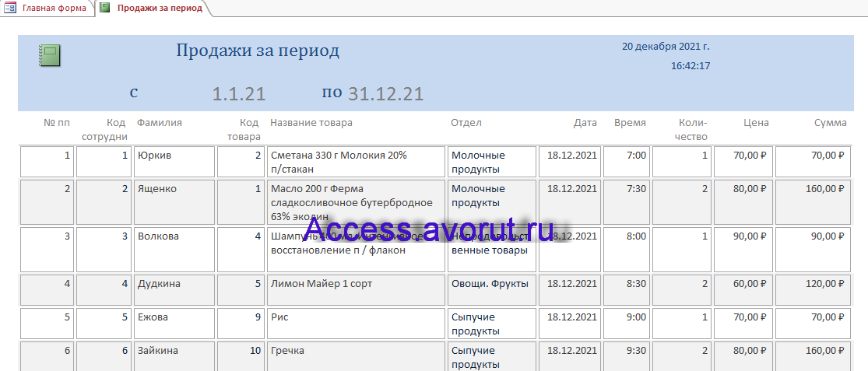This screenshot has height=371, width=868.
Task: Click the № пп column header
Action: pyautogui.click(x=57, y=123)
